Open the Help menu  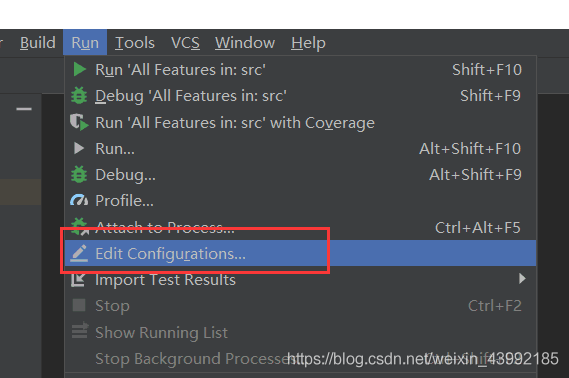tap(308, 43)
